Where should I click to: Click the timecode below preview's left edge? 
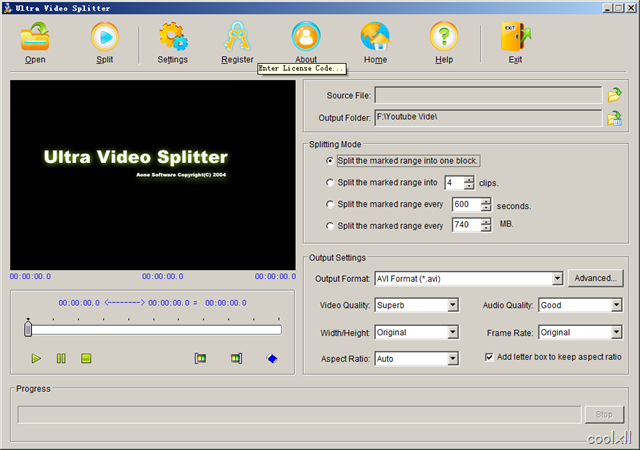[31, 276]
